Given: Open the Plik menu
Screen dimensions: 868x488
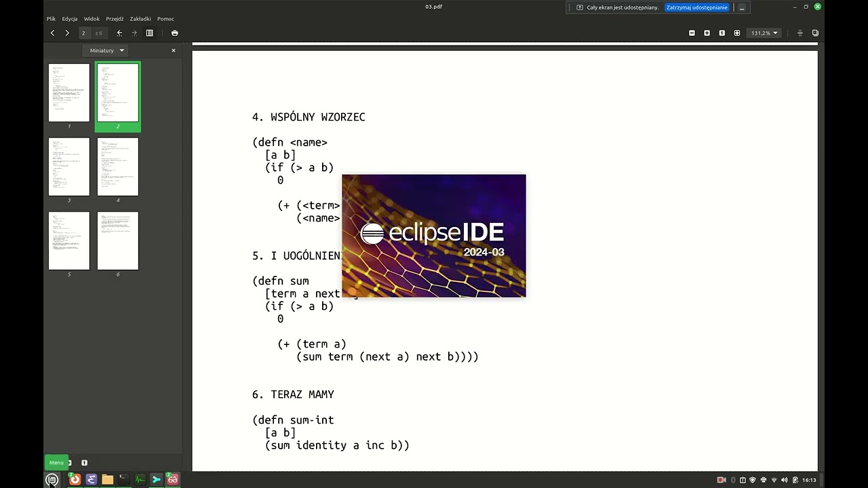Looking at the screenshot, I should pyautogui.click(x=51, y=19).
